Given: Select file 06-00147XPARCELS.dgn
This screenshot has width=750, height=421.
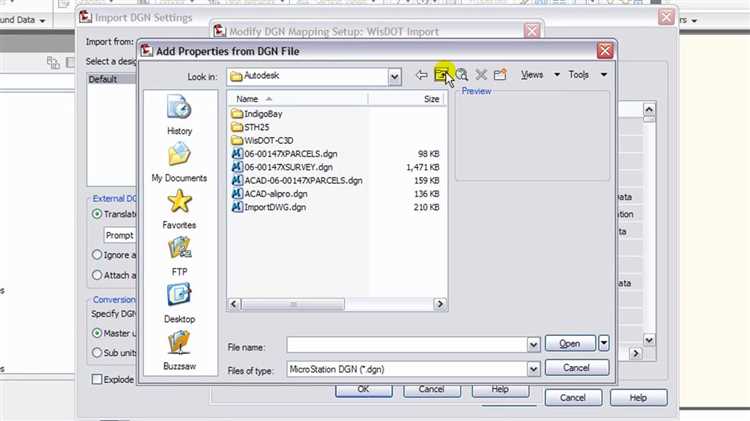Looking at the screenshot, I should (285, 154).
